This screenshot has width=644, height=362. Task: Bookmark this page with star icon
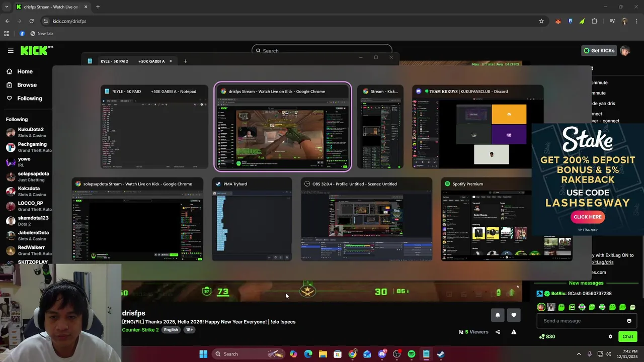tap(541, 21)
